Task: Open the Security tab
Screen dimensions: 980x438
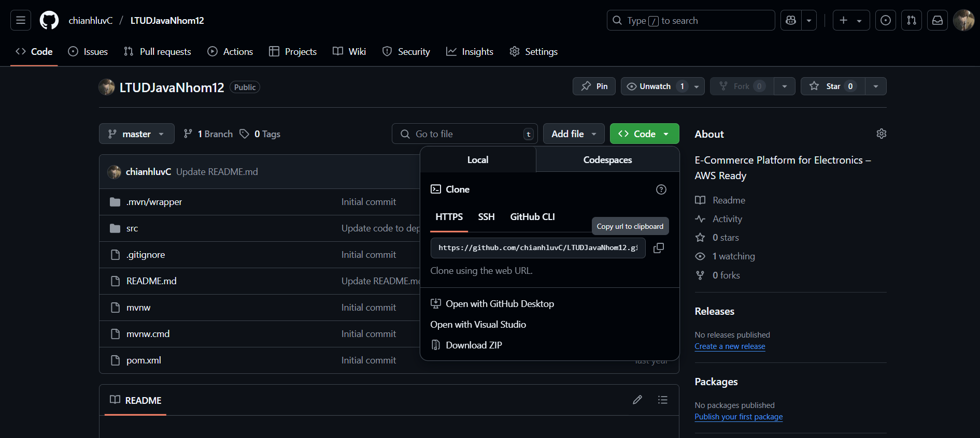Action: click(406, 52)
